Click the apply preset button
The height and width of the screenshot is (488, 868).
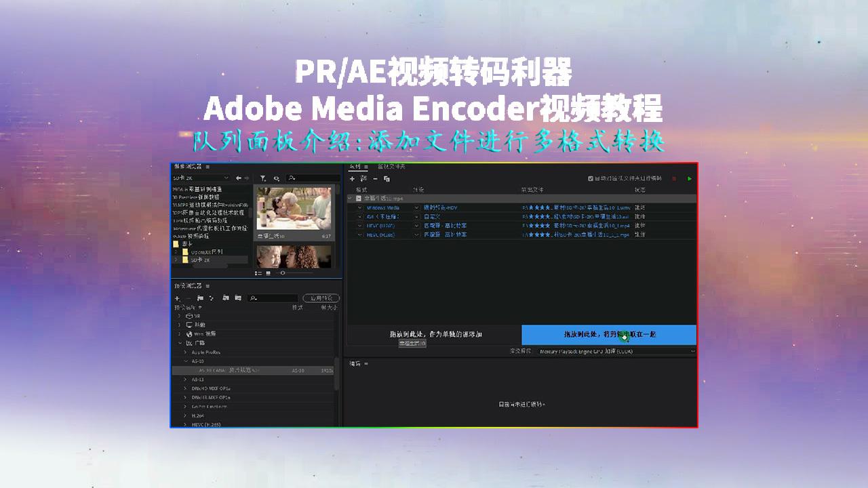click(321, 298)
